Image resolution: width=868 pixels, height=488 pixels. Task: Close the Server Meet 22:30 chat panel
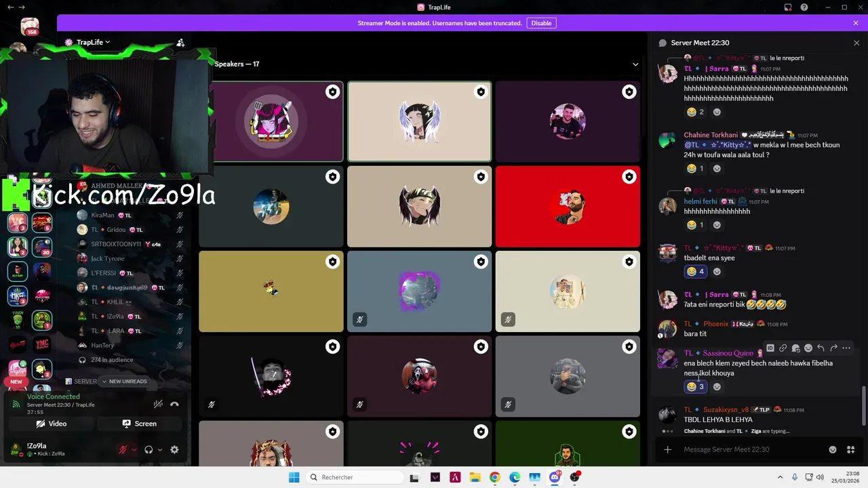coord(856,43)
